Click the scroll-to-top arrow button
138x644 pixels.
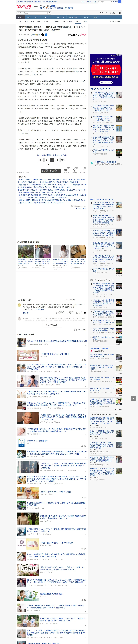pos(133,398)
